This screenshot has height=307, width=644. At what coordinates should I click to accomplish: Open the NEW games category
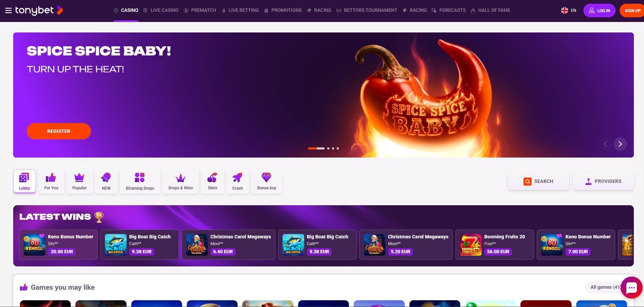[x=106, y=182]
